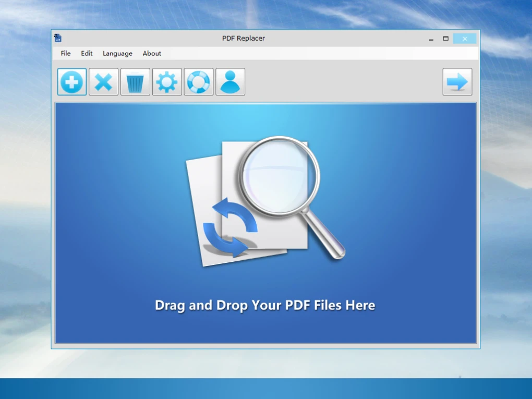Clear the file list using the trash icon

135,81
